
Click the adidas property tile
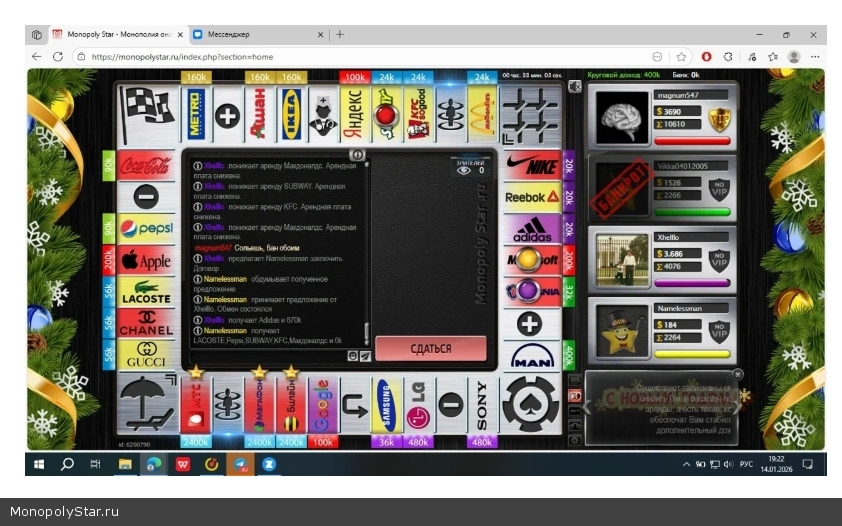(532, 229)
